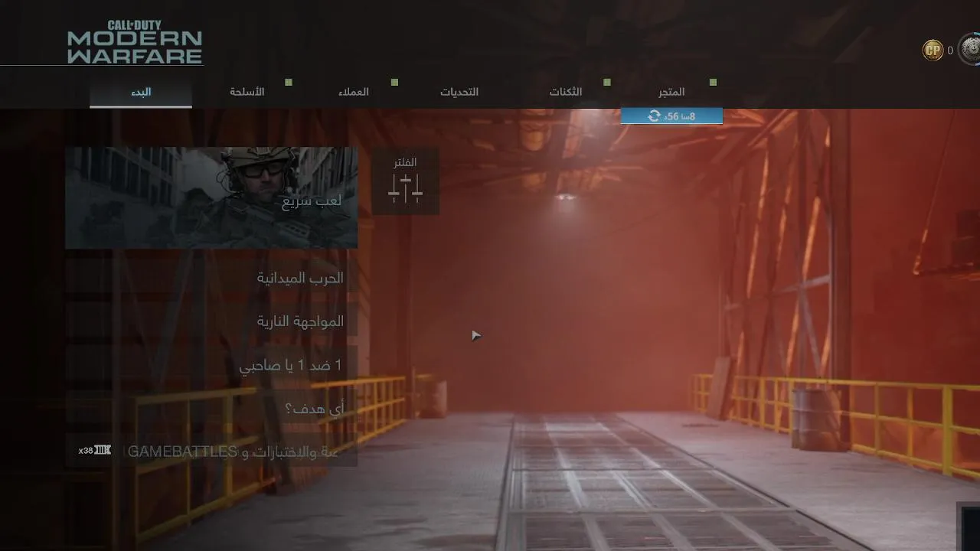Select the لعب سريع quick play card

click(211, 198)
